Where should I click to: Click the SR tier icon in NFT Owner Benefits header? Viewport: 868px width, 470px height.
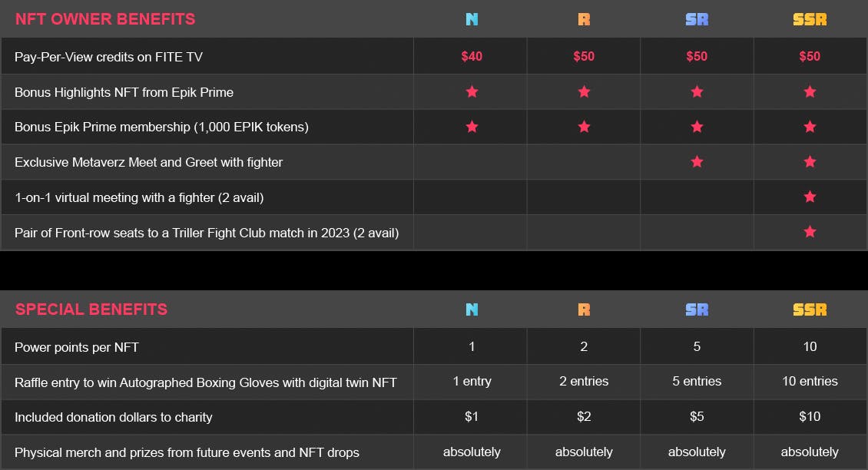pos(697,19)
